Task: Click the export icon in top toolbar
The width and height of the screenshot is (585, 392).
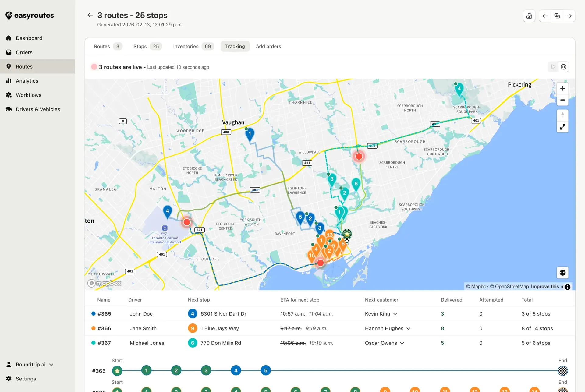Action: coord(529,16)
